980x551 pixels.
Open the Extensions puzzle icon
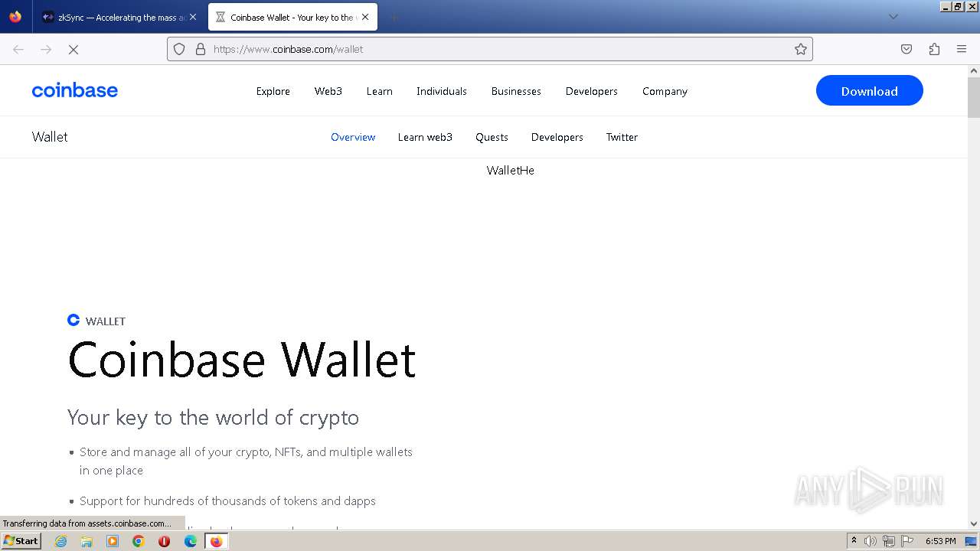point(934,49)
